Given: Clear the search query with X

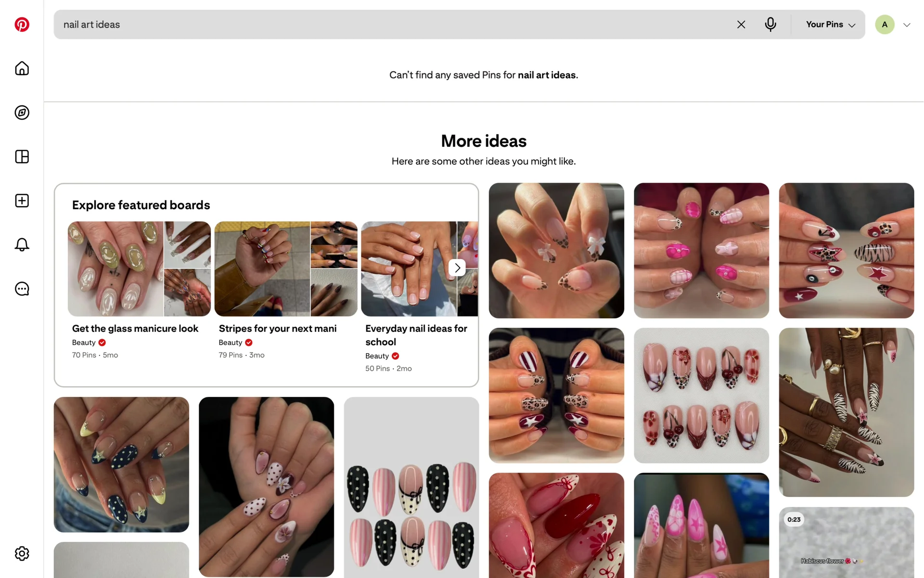Looking at the screenshot, I should (741, 25).
